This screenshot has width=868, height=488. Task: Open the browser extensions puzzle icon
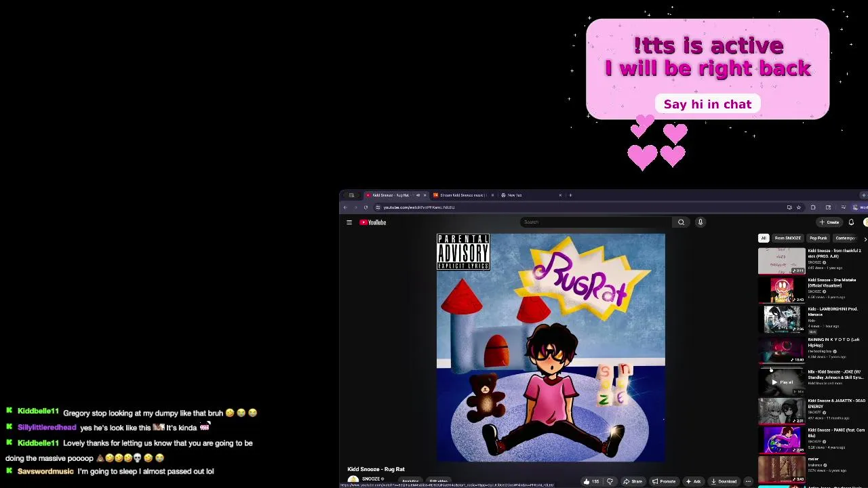pyautogui.click(x=813, y=207)
